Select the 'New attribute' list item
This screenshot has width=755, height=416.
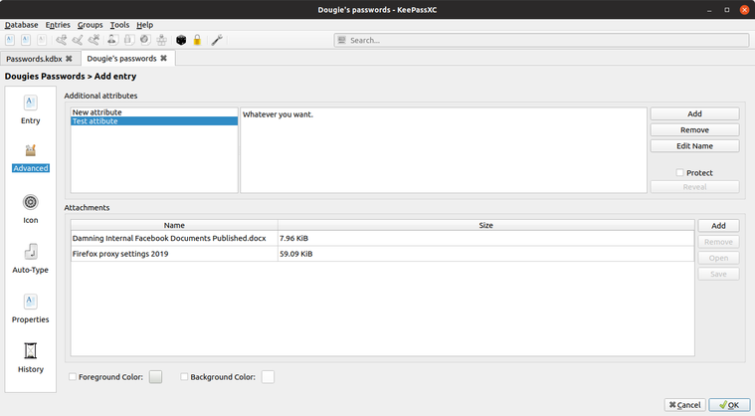click(x=154, y=112)
